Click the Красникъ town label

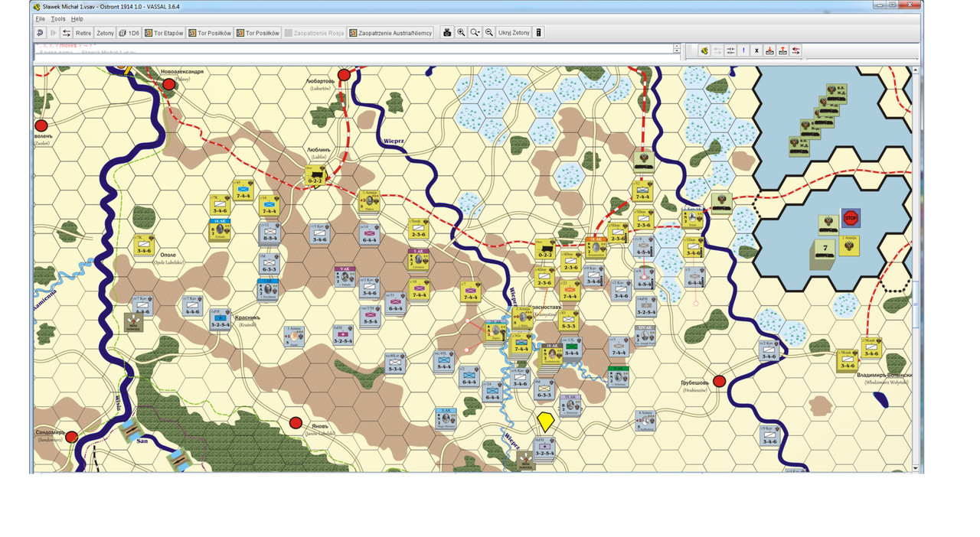point(247,317)
